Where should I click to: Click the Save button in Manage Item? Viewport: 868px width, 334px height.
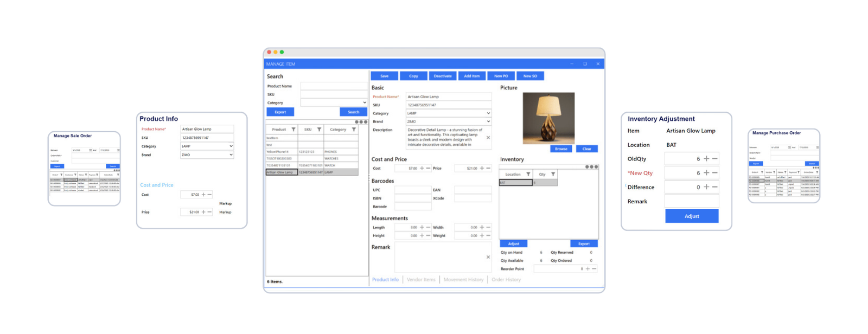click(384, 76)
